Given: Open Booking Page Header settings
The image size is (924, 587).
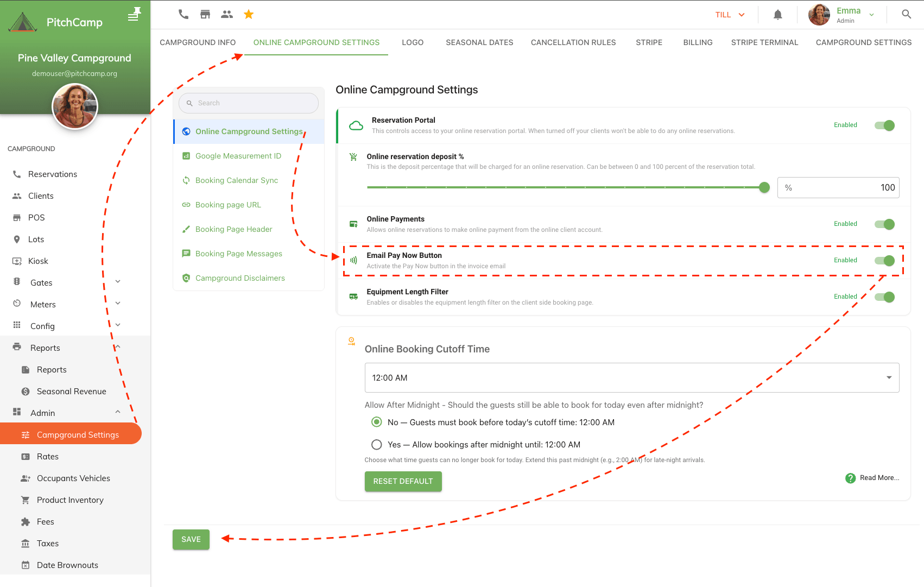Looking at the screenshot, I should pos(249,229).
